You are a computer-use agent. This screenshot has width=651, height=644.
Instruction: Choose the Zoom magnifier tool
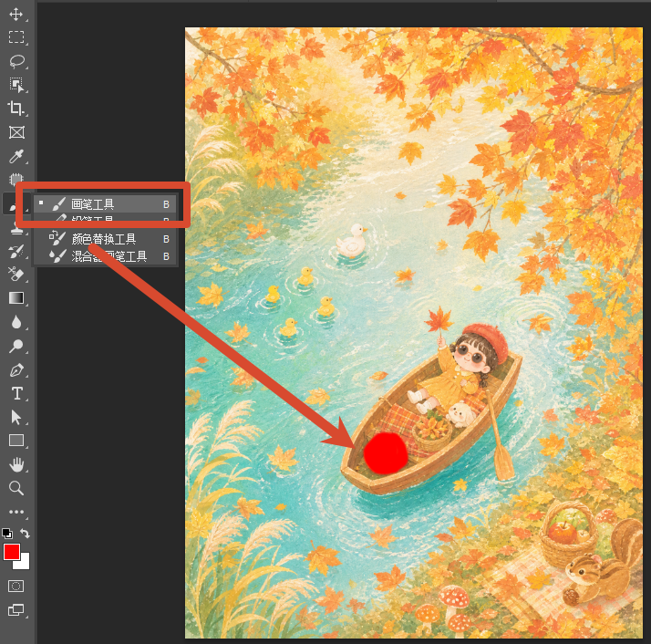[x=16, y=488]
